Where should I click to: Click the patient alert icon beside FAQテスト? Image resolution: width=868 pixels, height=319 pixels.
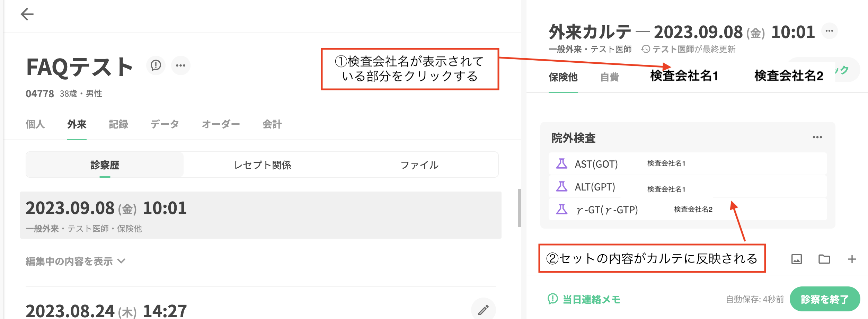(156, 65)
